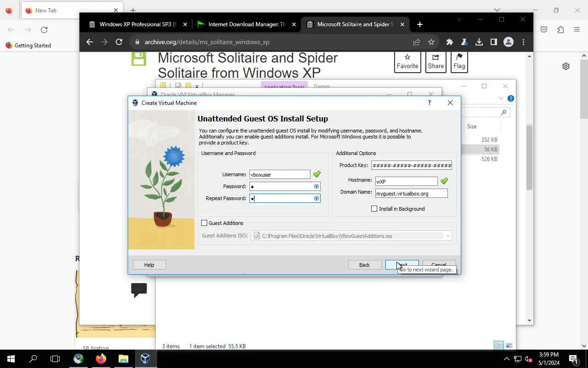Cancel the Create Virtual Machine wizard
Viewport: 588px width, 368px height.
tap(439, 265)
